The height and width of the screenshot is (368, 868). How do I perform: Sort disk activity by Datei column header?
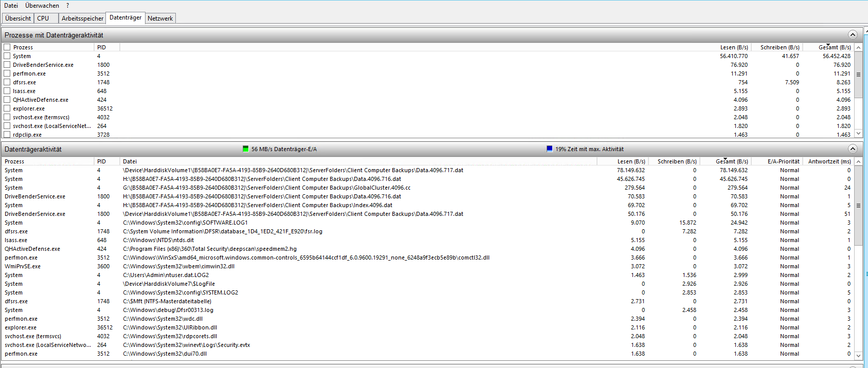pos(130,161)
